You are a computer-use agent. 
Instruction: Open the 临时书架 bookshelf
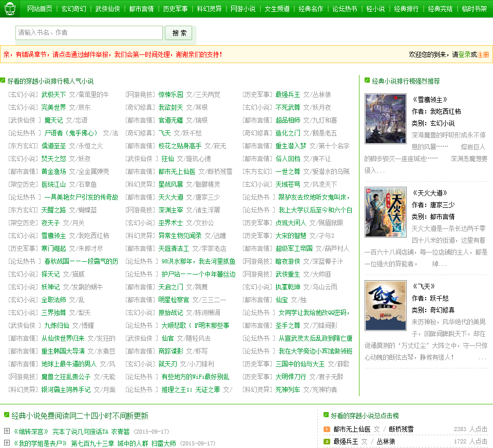(x=474, y=9)
